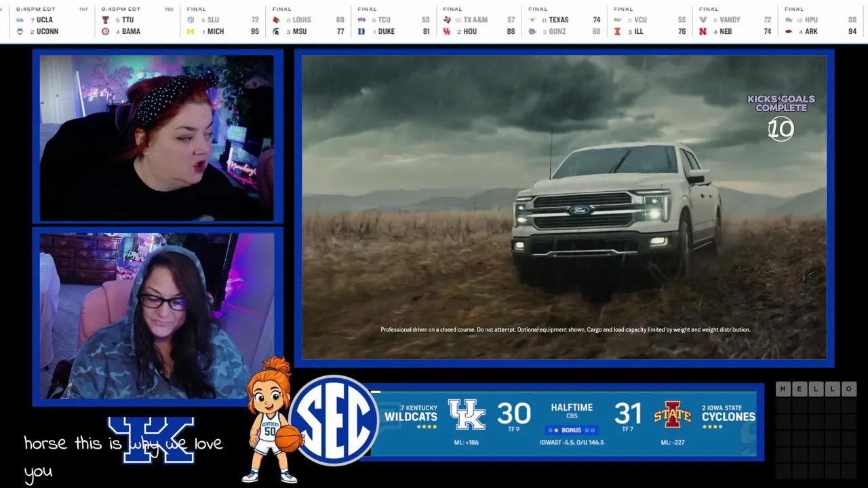Screen dimensions: 868x488
Task: Click the IOWAST -5.5, O/U 146.5 line
Action: tap(572, 443)
